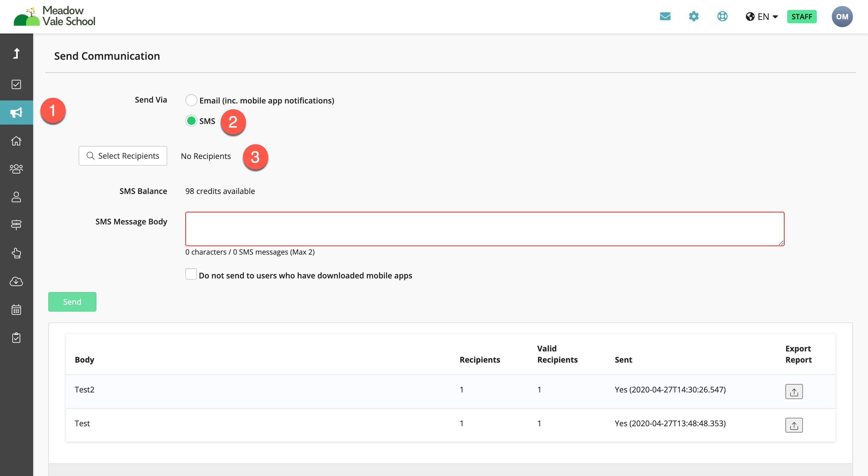This screenshot has height=476, width=868.
Task: Open the groups people sidebar icon
Action: (16, 169)
